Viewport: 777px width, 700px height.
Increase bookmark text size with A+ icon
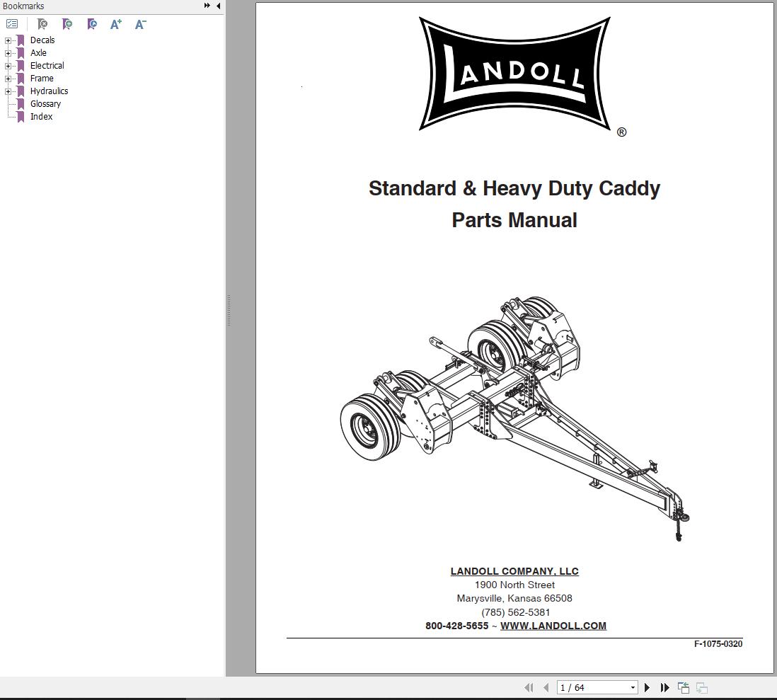(x=115, y=24)
